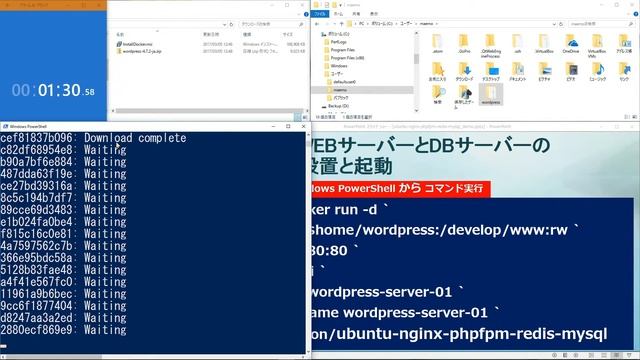Open address history dropdown in maemo Explorer

pos(554,24)
